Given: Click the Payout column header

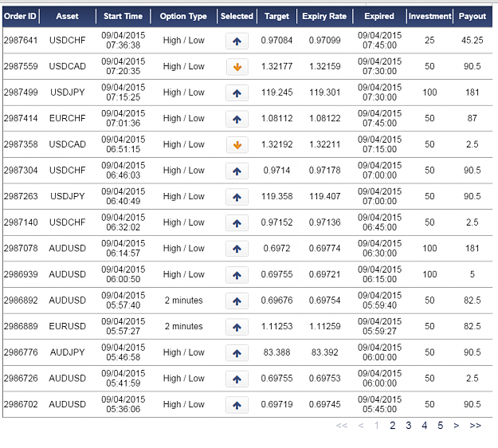Looking at the screenshot, I should coord(473,16).
